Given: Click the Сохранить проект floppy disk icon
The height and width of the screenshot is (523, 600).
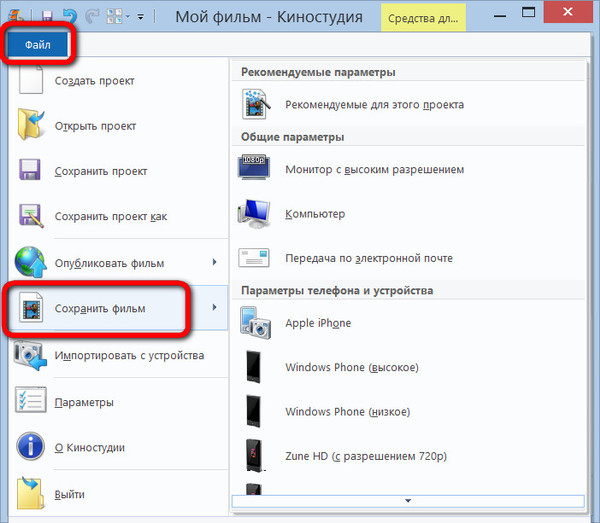Looking at the screenshot, I should point(30,171).
